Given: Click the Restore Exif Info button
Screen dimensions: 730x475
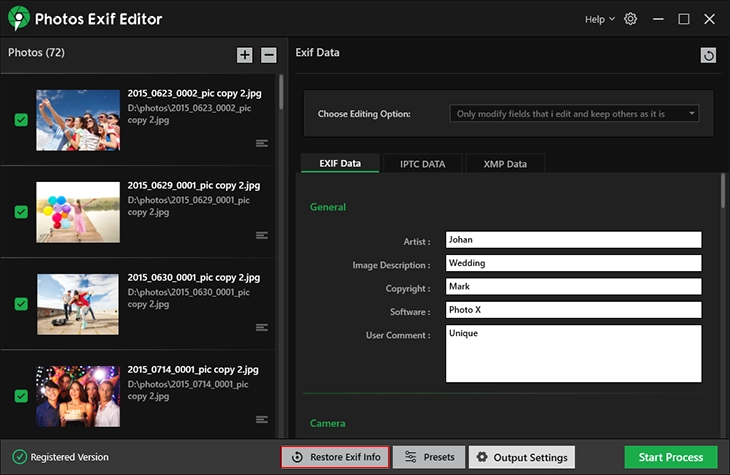Looking at the screenshot, I should 335,457.
